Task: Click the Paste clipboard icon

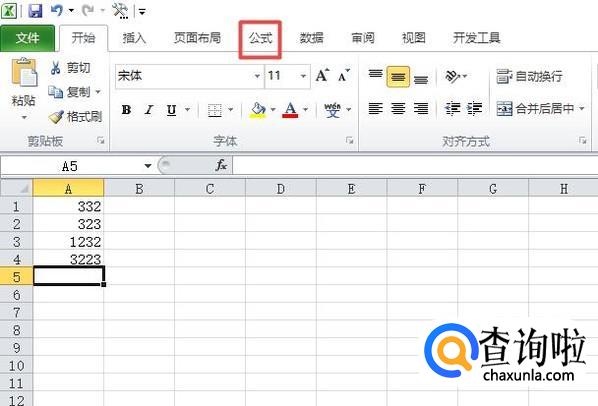Action: click(24, 72)
